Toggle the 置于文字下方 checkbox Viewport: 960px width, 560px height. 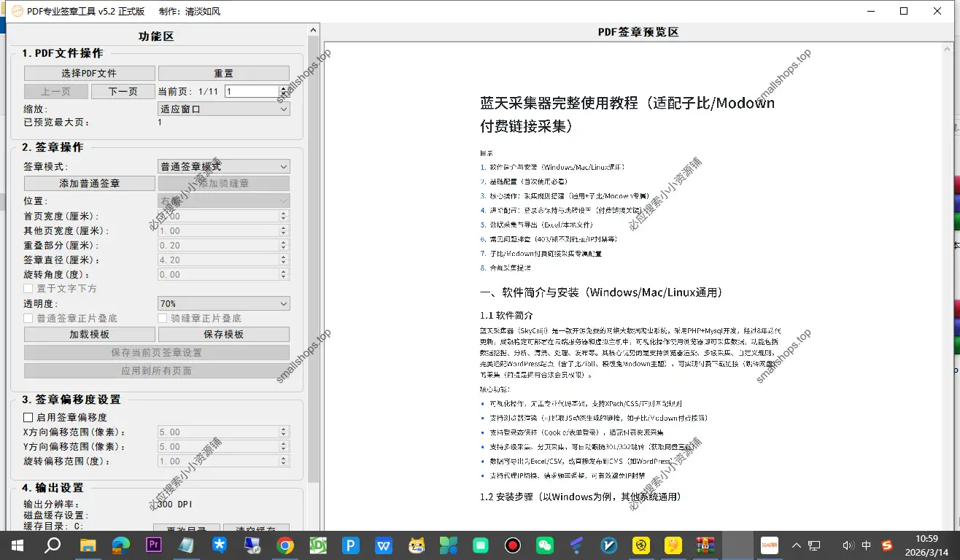[x=28, y=288]
